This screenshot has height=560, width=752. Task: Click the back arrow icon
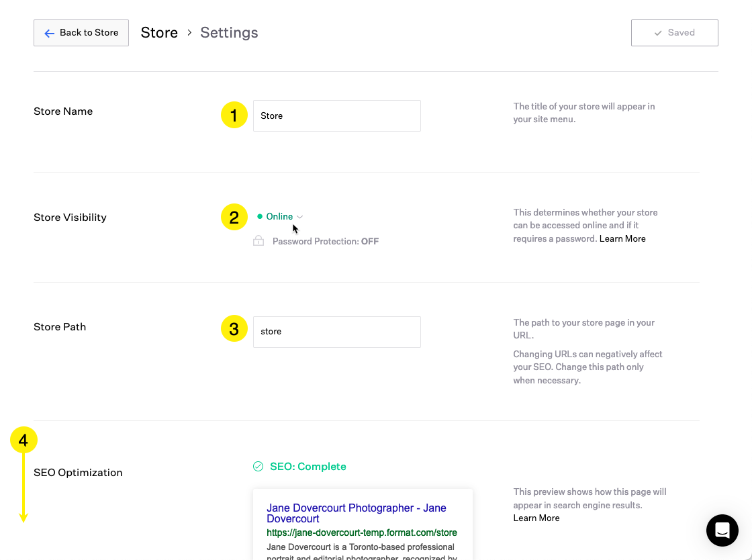(x=48, y=32)
